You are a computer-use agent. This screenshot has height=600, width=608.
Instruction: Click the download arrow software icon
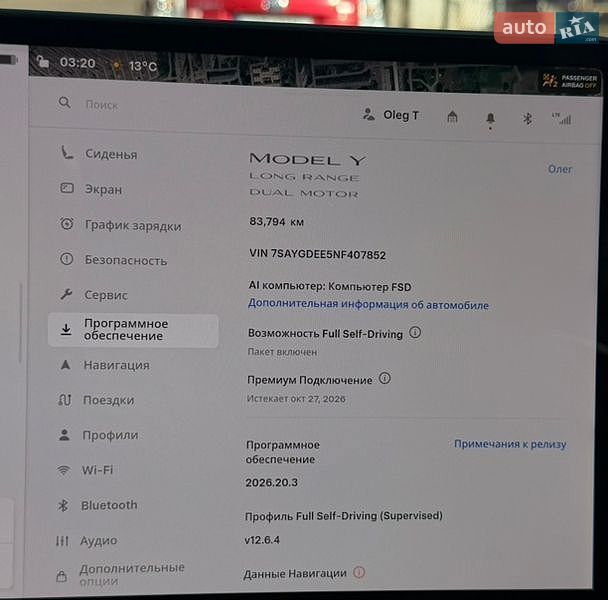(66, 330)
